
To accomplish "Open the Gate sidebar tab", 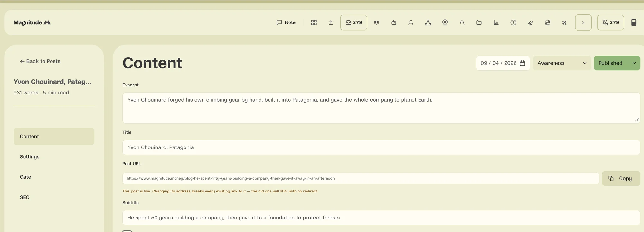I will (54, 177).
